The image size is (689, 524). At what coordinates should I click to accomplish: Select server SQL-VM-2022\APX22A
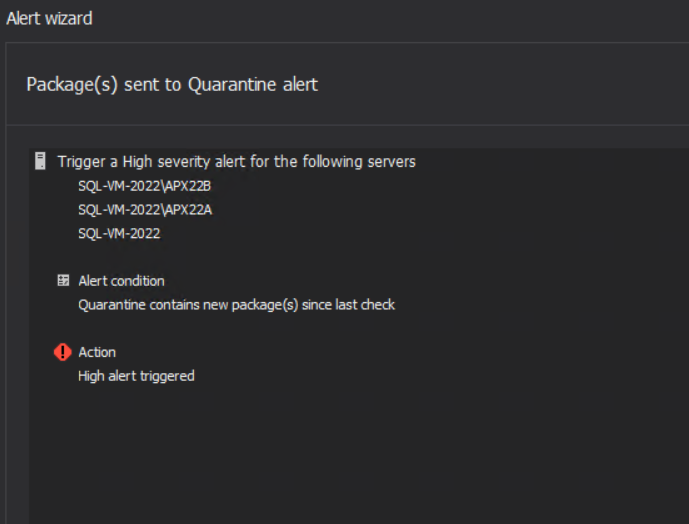[x=145, y=210]
